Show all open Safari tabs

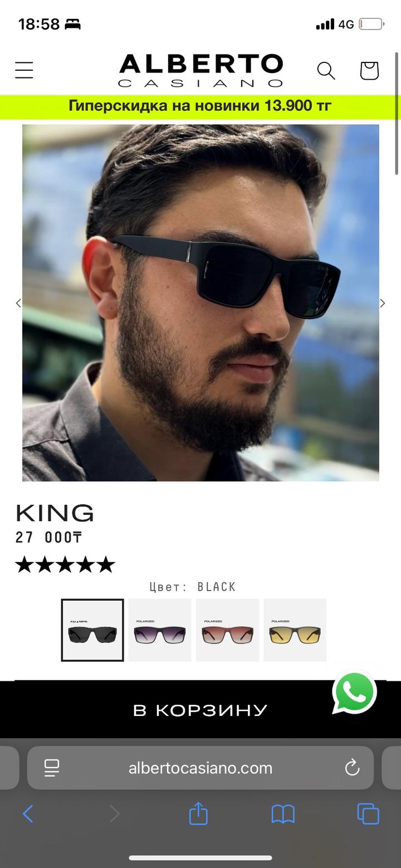[x=368, y=815]
